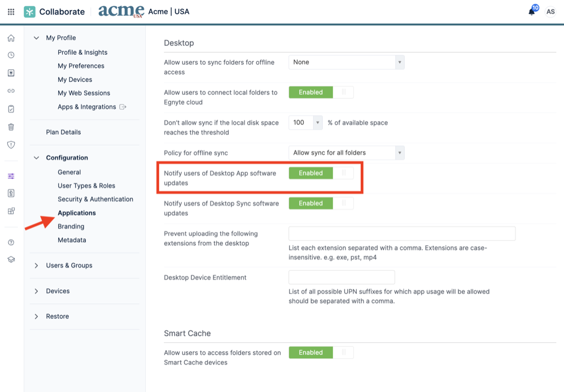Click the '% of available space' label
564x392 pixels.
[357, 123]
